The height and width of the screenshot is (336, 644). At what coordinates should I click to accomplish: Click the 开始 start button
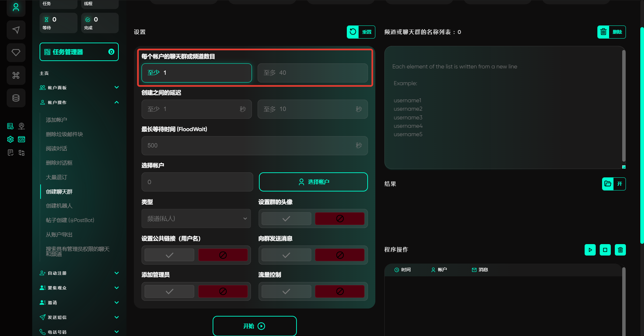click(x=254, y=326)
